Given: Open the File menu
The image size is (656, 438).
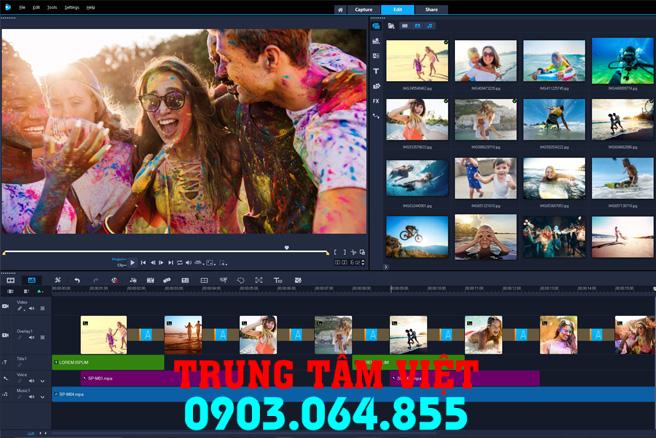Looking at the screenshot, I should pyautogui.click(x=22, y=7).
